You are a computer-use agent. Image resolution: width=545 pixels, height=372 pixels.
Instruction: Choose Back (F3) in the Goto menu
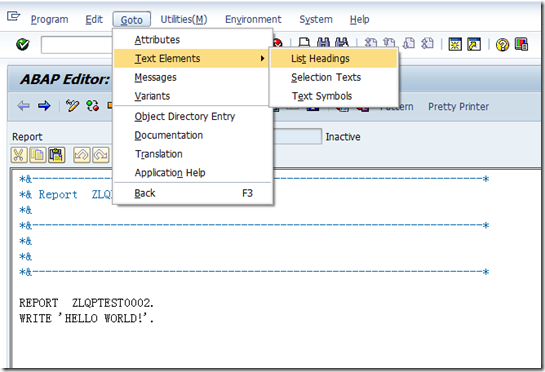[193, 193]
